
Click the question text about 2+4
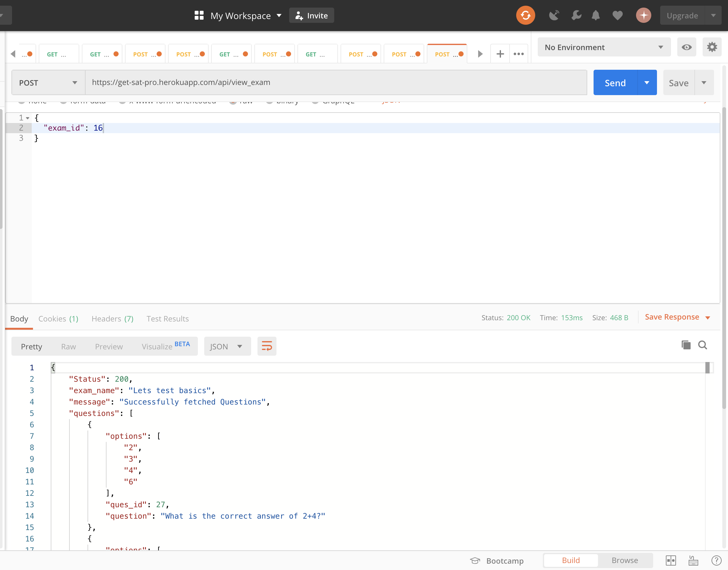pyautogui.click(x=243, y=515)
